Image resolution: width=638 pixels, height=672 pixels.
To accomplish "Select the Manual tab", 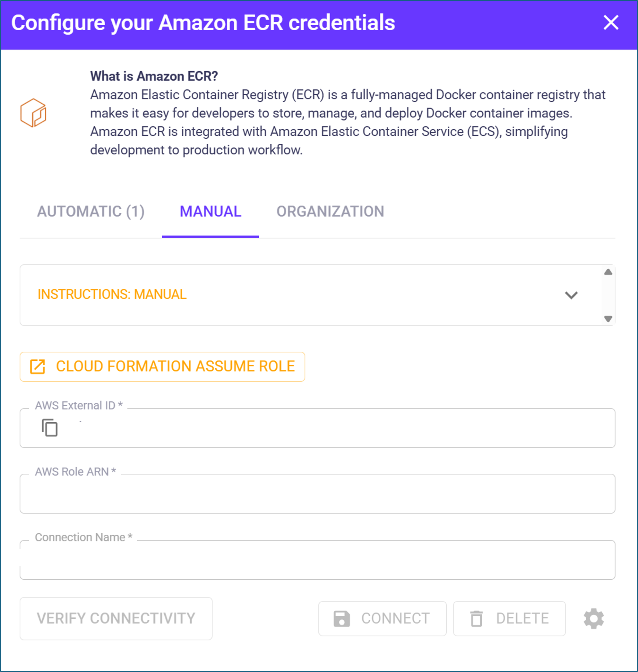I will (x=211, y=211).
